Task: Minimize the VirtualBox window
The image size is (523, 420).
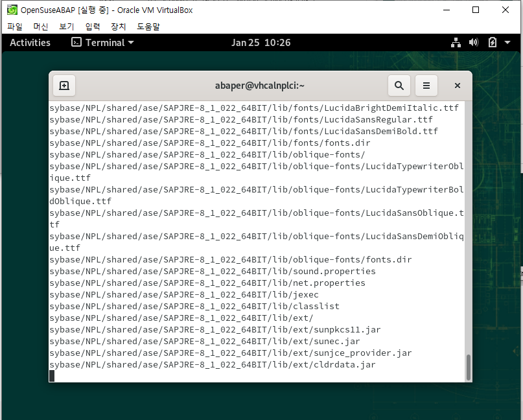Action: click(447, 10)
